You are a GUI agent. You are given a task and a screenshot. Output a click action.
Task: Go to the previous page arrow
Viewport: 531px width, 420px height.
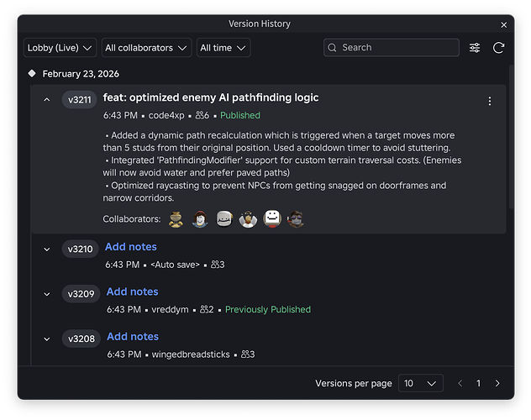[460, 383]
